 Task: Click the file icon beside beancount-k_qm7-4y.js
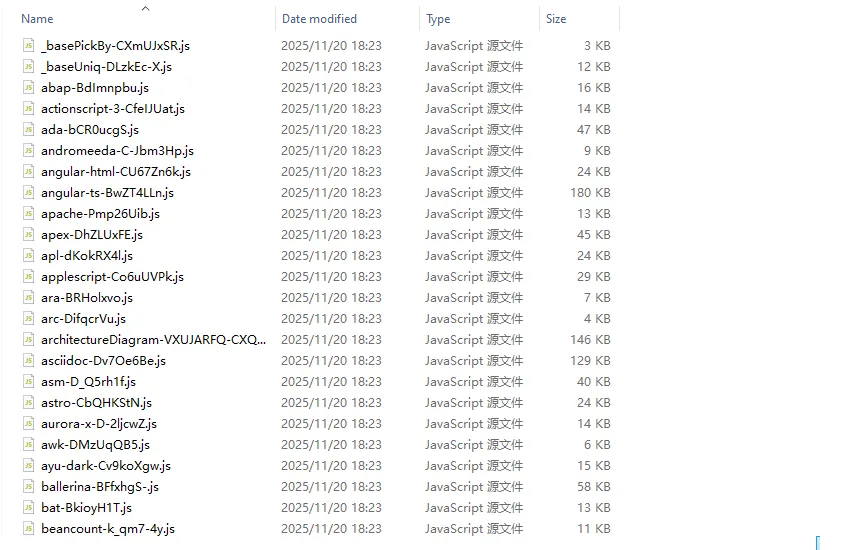click(x=28, y=528)
